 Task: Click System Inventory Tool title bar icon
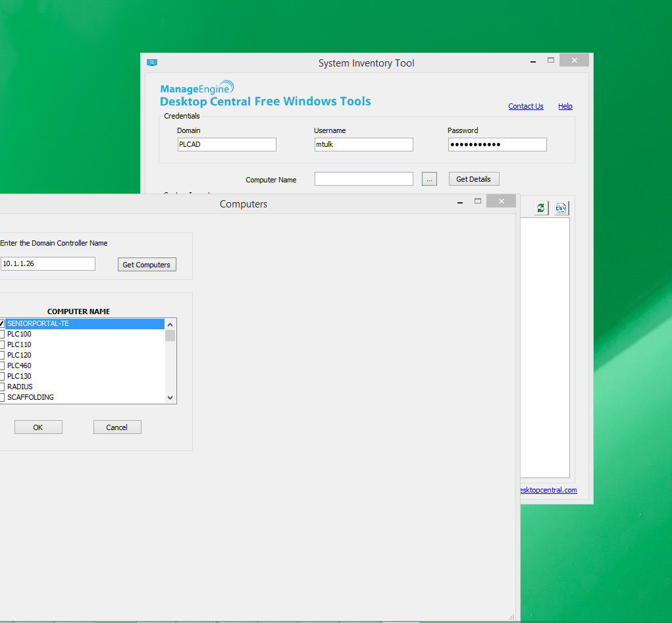click(x=152, y=63)
